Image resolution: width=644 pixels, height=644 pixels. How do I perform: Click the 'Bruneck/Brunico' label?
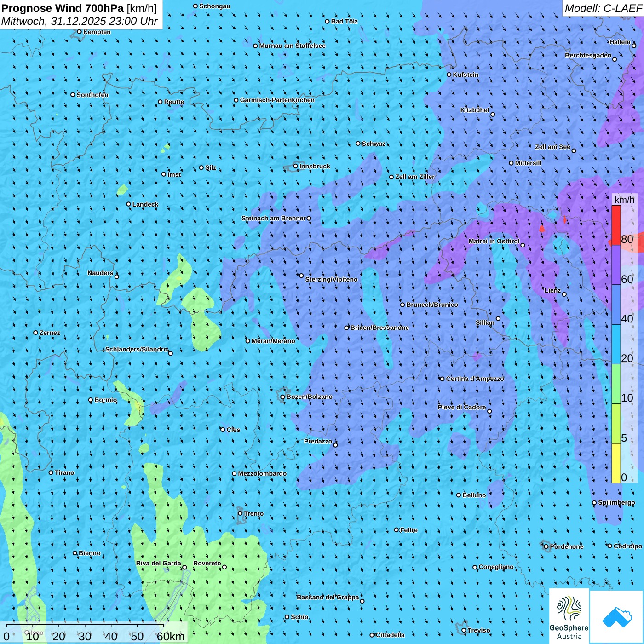point(432,305)
